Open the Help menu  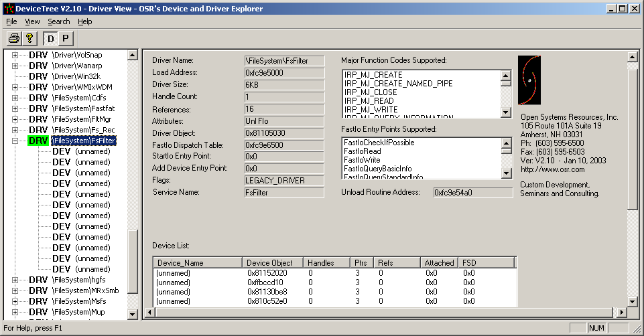coord(85,21)
